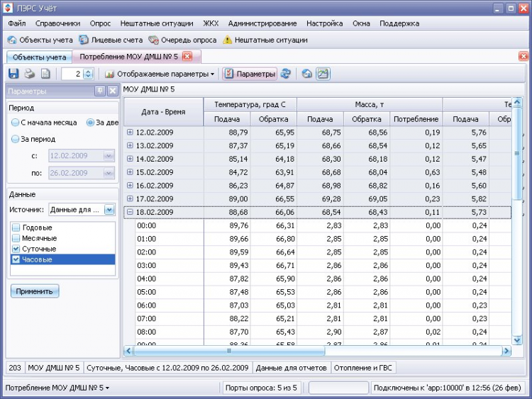Click the Save floppy disk icon
The height and width of the screenshot is (399, 532).
pyautogui.click(x=13, y=74)
